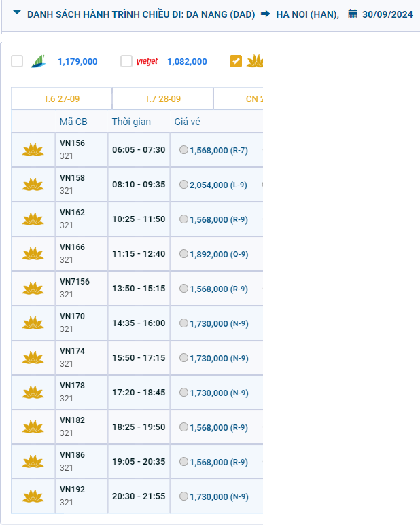Click the calendar icon beside 30/09/2024
Screen dimensions: 420x525
coord(353,14)
